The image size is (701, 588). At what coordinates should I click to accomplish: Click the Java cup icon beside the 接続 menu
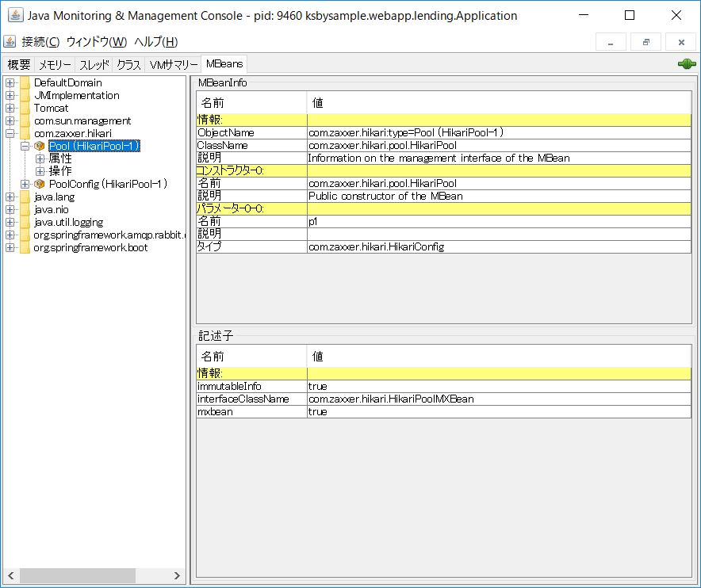(9, 41)
